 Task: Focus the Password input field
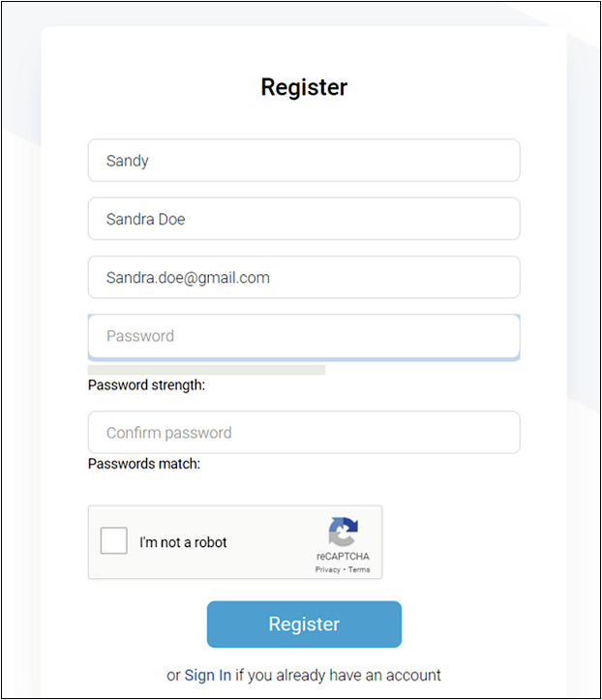pyautogui.click(x=304, y=336)
